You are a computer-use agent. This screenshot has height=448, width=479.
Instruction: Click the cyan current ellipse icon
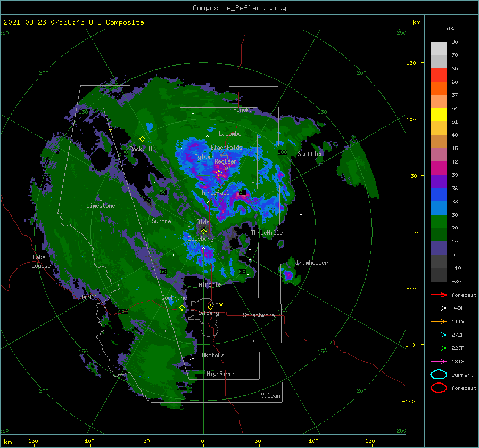tap(439, 374)
